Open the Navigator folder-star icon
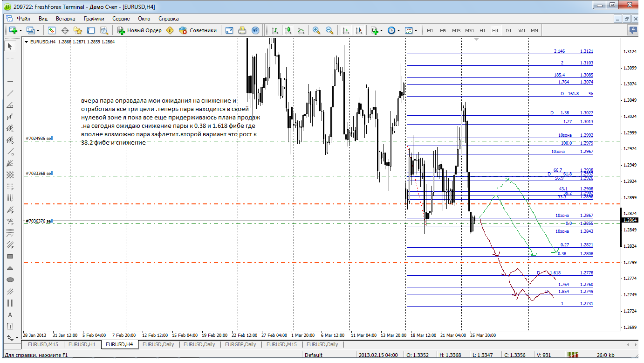The height and width of the screenshot is (363, 644). [78, 30]
